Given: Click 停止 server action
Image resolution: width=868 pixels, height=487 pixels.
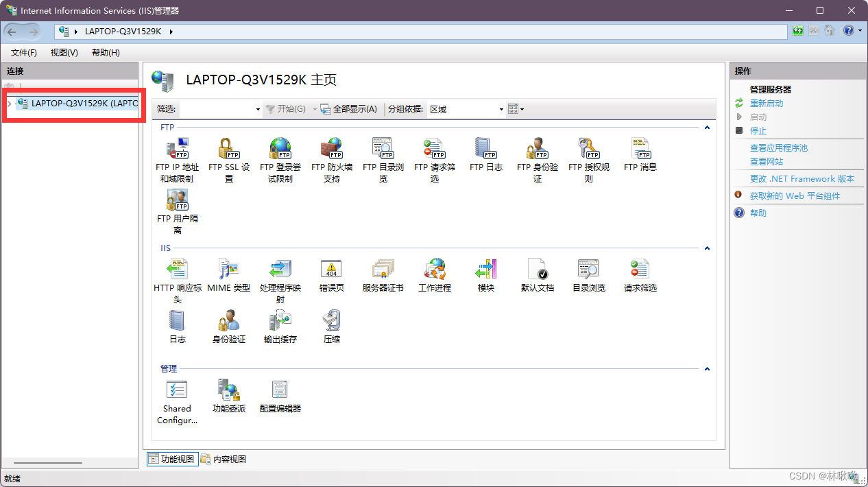Looking at the screenshot, I should (x=758, y=131).
